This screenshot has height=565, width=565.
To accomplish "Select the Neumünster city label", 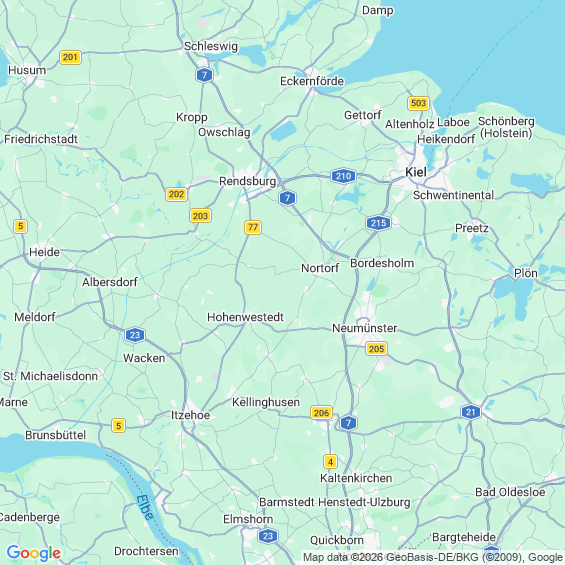I will pos(365,328).
